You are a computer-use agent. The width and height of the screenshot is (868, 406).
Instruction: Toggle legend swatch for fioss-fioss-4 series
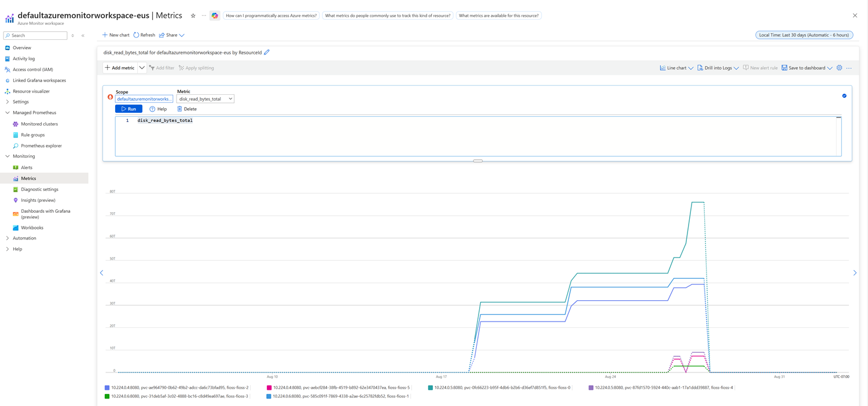pyautogui.click(x=591, y=388)
